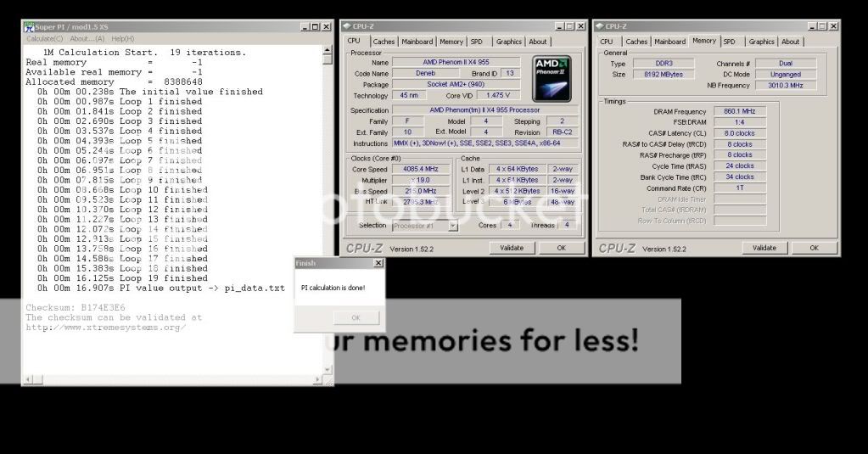Image resolution: width=868 pixels, height=454 pixels.
Task: Switch to the Caches tab in the CPU-Z CPU window
Action: [384, 42]
